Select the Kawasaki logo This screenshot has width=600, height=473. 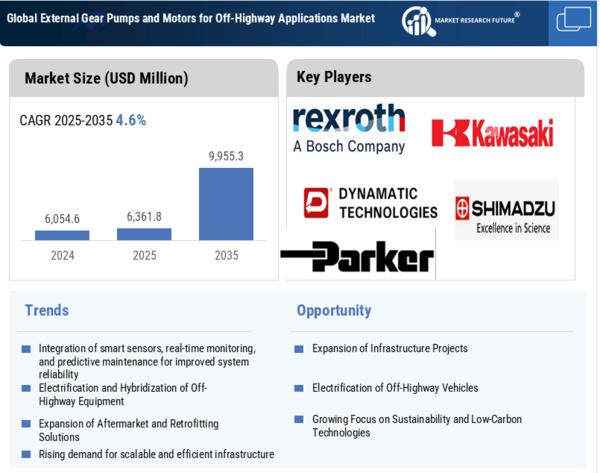[491, 133]
